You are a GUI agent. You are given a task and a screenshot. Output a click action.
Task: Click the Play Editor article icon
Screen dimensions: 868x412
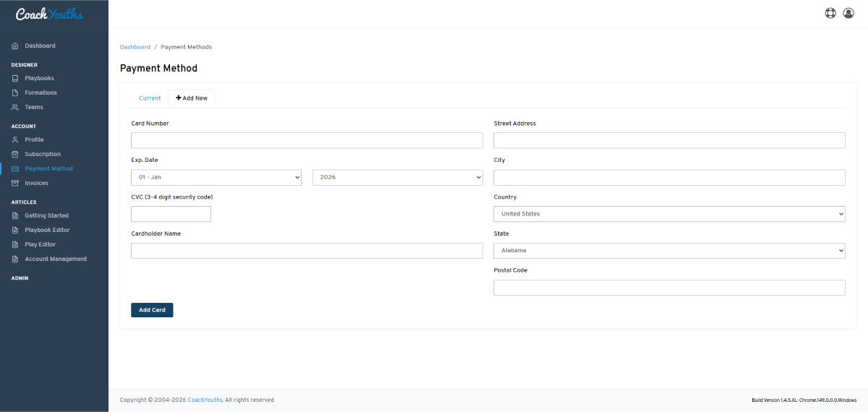point(15,244)
